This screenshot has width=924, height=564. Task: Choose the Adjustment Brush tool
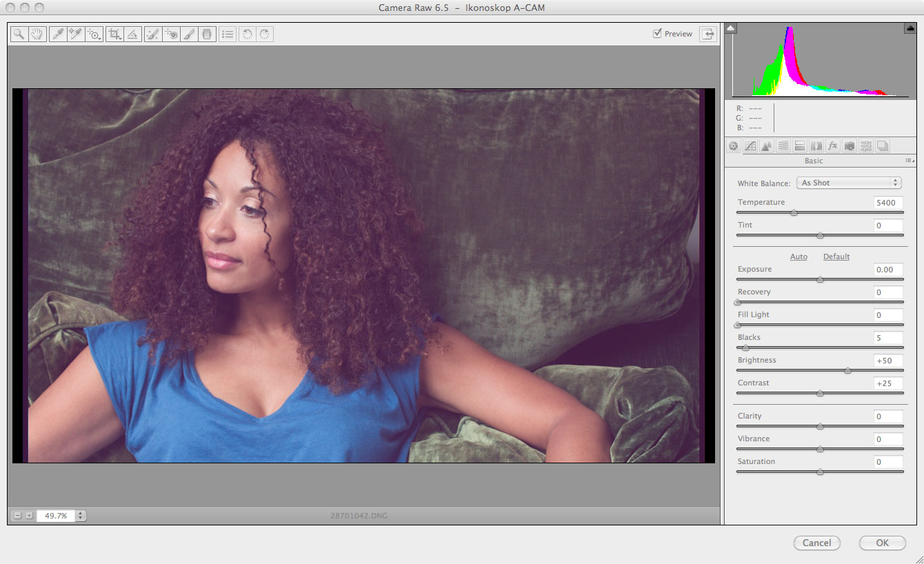189,34
